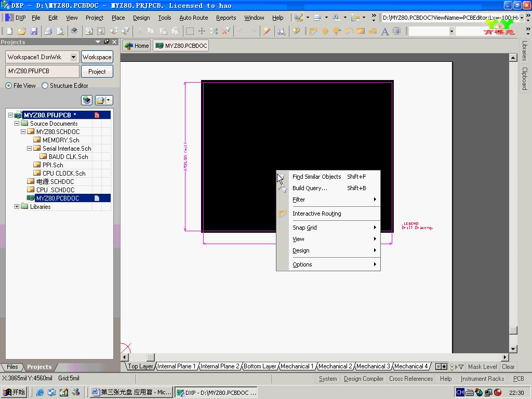Click the view options icon in Projects panel
Viewport: 532px width, 399px height.
coord(104,100)
